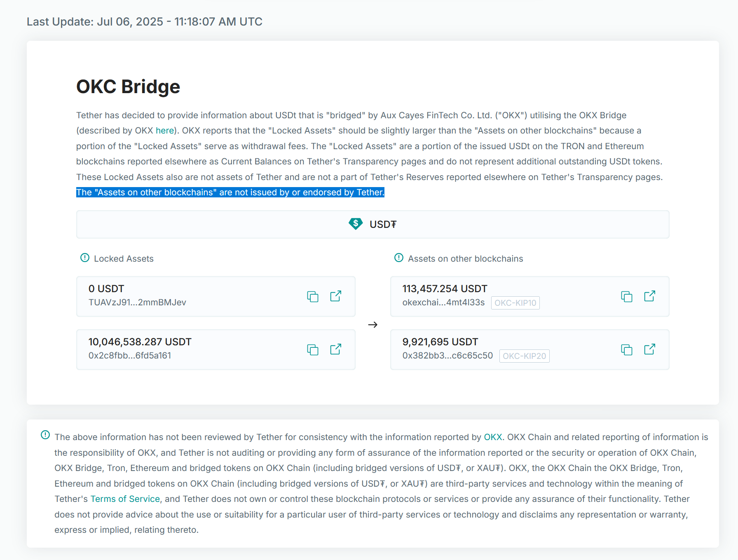Screen dimensions: 738x560
Task: Click the USDT diamond logo icon
Action: (x=356, y=224)
